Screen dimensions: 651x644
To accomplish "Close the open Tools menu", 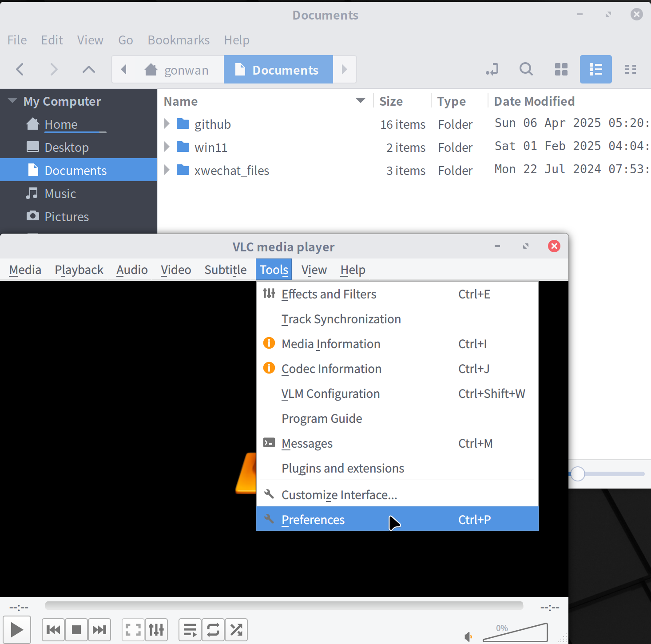I will coord(274,270).
